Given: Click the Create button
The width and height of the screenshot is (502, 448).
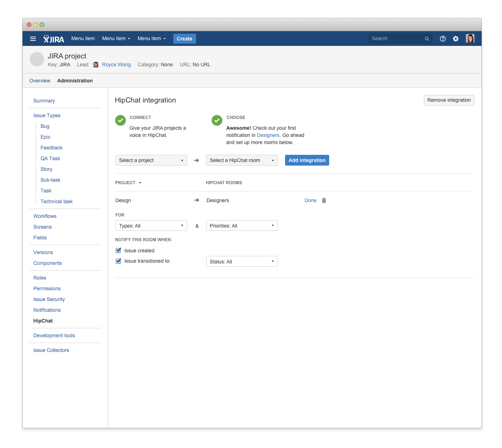Looking at the screenshot, I should [x=185, y=39].
